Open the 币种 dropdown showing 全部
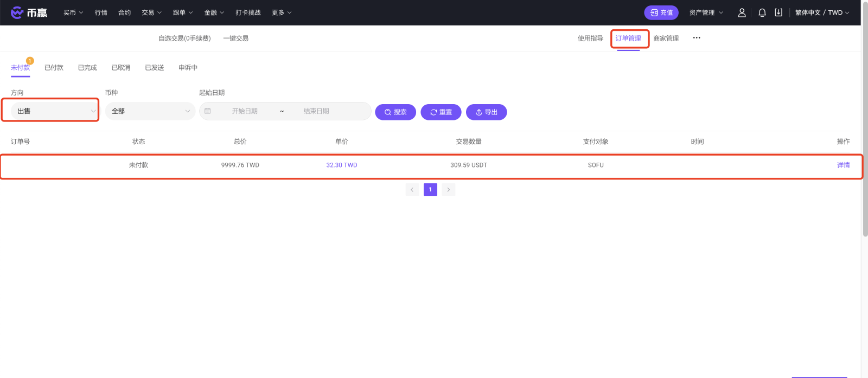 (x=150, y=111)
